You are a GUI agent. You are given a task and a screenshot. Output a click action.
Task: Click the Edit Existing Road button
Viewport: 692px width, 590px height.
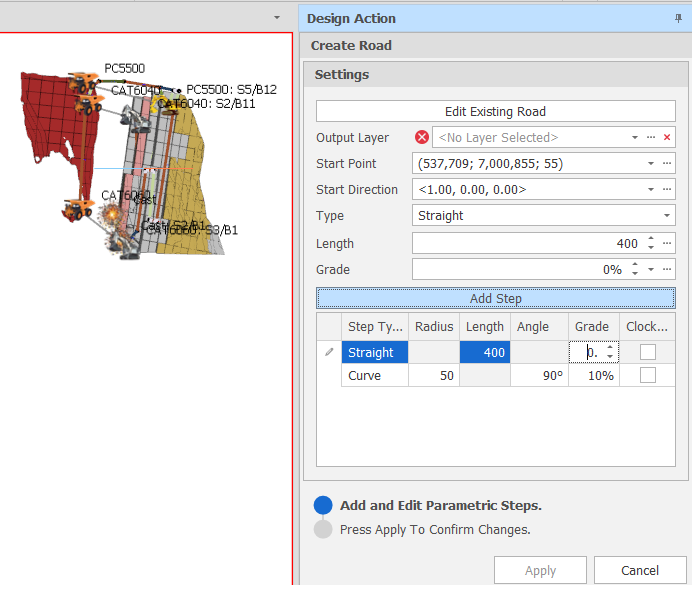pyautogui.click(x=495, y=112)
